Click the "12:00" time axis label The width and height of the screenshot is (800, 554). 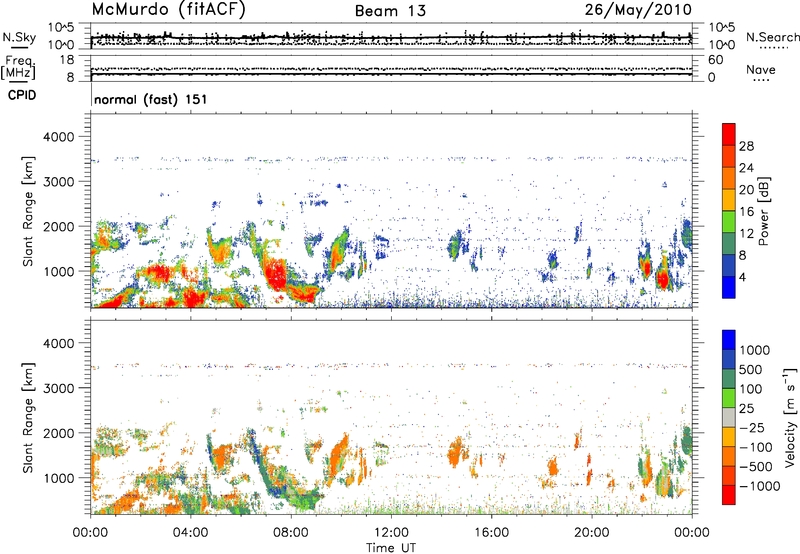click(391, 533)
